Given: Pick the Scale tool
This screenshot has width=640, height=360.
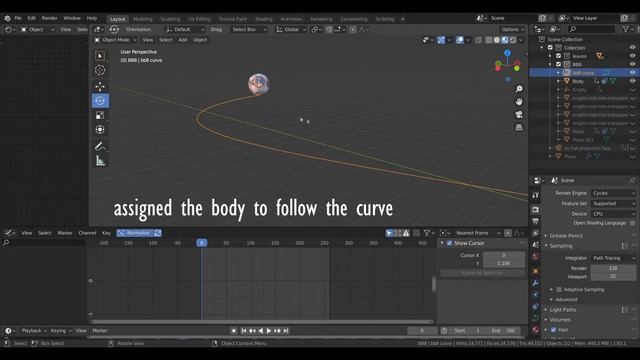Looking at the screenshot, I should pos(100,116).
